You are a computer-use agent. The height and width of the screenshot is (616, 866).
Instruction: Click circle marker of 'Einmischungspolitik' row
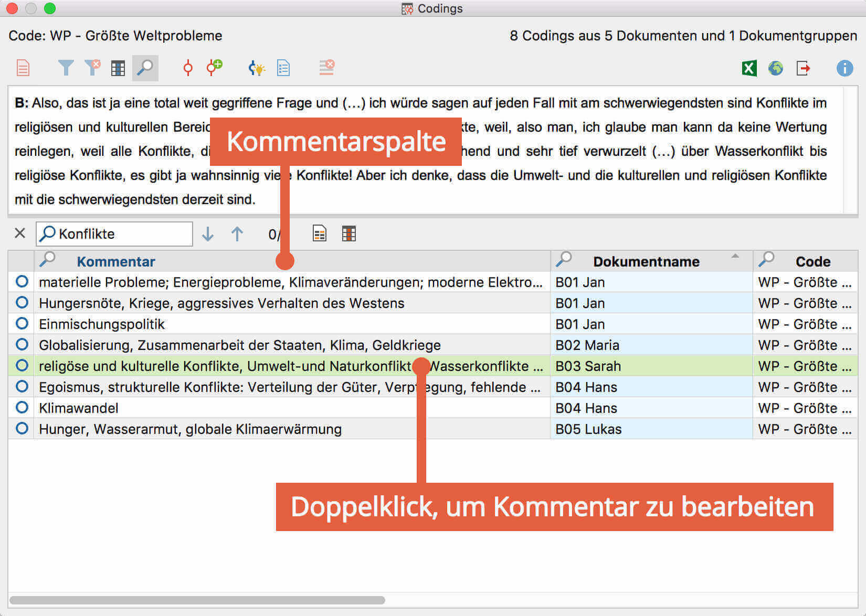pos(22,324)
